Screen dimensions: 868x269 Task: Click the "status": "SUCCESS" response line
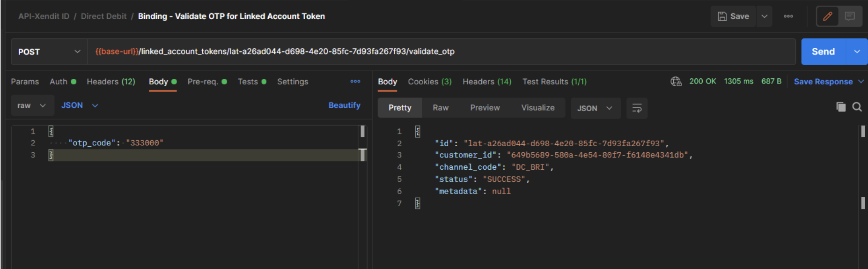[x=482, y=179]
